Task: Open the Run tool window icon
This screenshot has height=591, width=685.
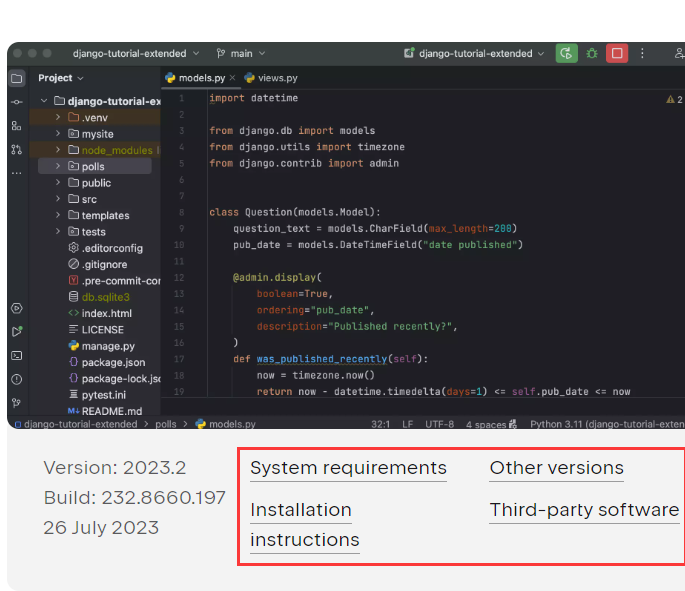Action: [x=17, y=332]
